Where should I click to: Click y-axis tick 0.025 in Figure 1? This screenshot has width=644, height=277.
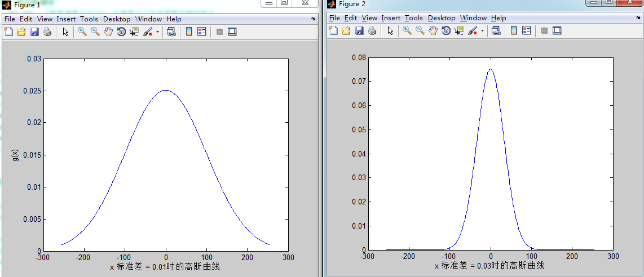tap(34, 91)
